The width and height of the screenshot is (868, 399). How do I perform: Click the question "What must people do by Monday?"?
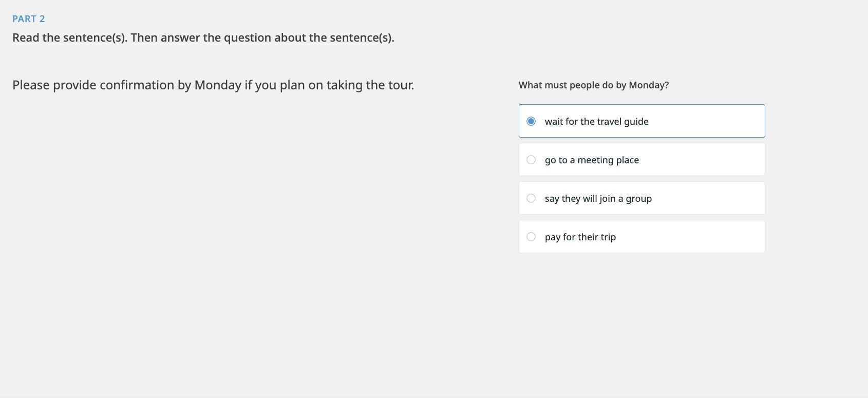coord(594,85)
